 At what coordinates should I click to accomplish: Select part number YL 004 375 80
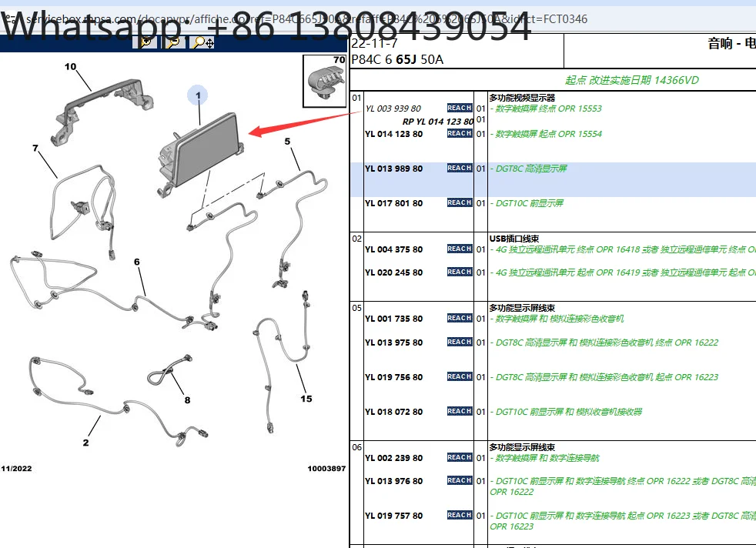393,249
